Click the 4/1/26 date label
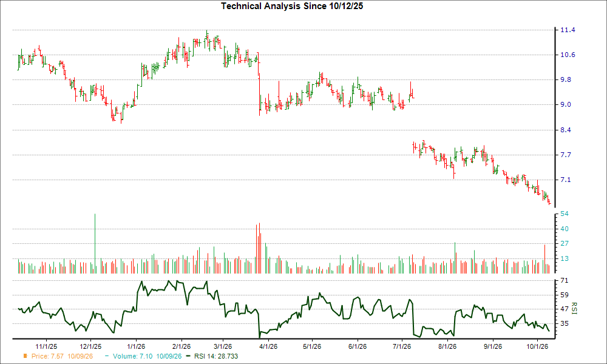This screenshot has width=607, height=364. (268, 346)
